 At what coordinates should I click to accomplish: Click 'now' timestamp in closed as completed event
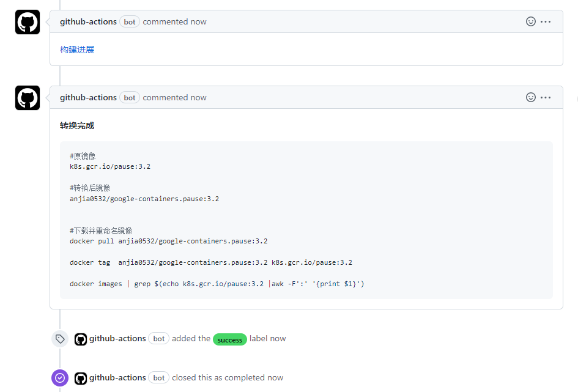[275, 377]
